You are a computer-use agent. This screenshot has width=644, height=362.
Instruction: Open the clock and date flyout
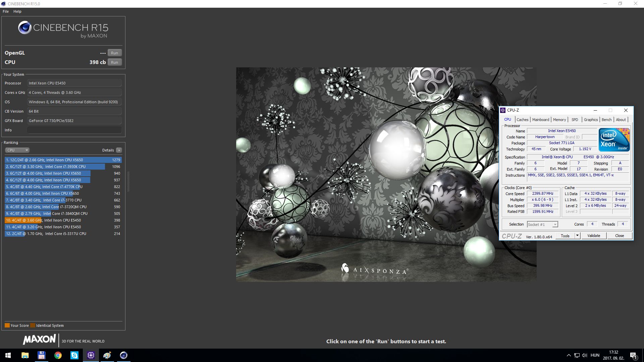[613, 355]
